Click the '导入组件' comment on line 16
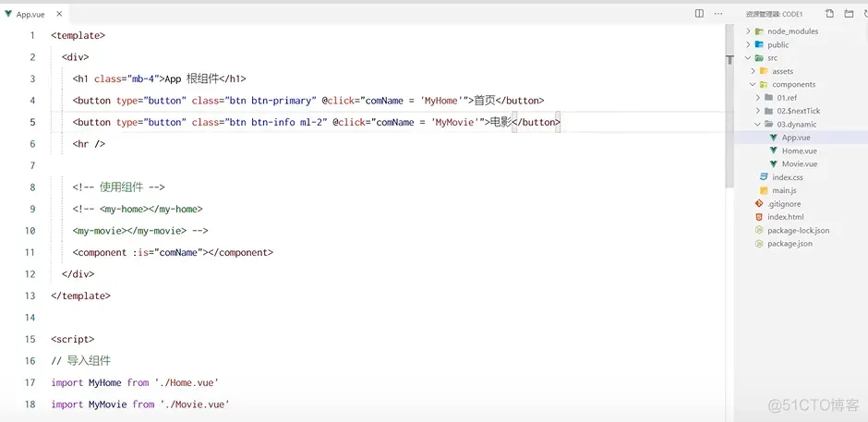The width and height of the screenshot is (868, 422). [x=89, y=361]
